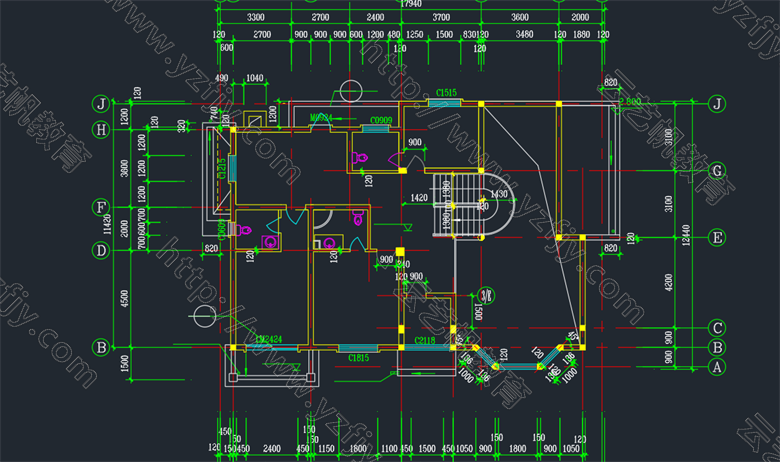
Task: Select the rotated C1215 window label
Action: click(222, 168)
